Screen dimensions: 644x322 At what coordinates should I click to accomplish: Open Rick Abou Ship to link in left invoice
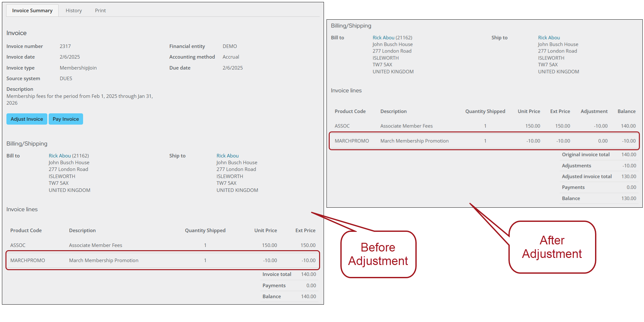pyautogui.click(x=227, y=156)
